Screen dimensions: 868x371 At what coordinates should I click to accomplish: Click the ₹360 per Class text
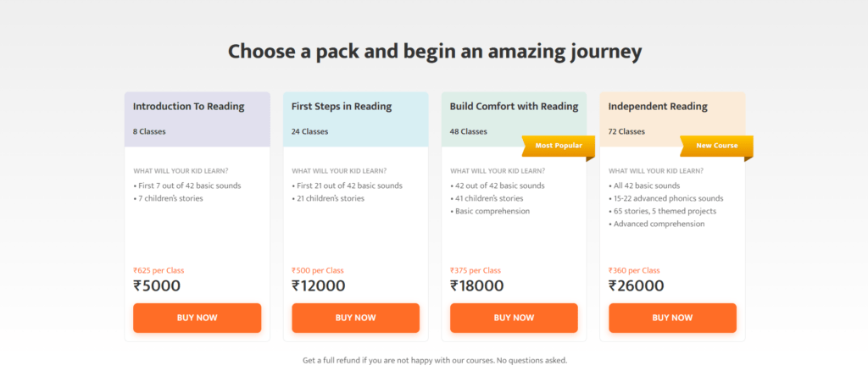[x=634, y=270]
